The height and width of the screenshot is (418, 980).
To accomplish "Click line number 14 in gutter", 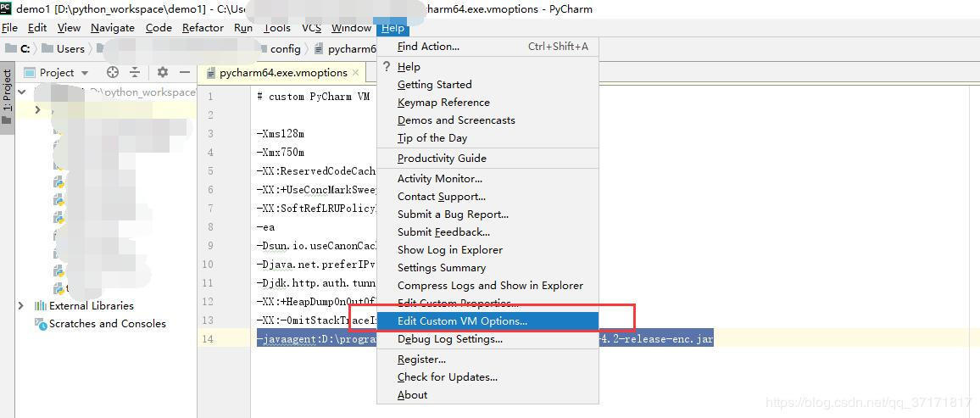I will [208, 339].
